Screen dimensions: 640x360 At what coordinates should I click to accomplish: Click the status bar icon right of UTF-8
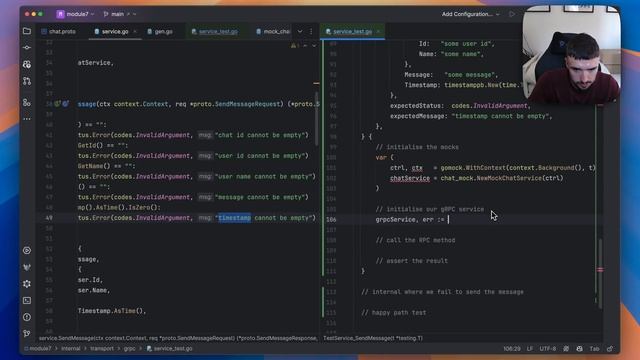coord(566,349)
